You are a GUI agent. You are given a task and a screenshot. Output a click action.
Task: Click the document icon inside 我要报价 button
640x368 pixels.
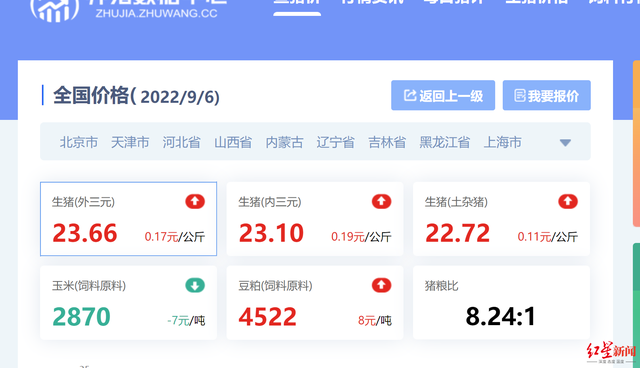520,95
